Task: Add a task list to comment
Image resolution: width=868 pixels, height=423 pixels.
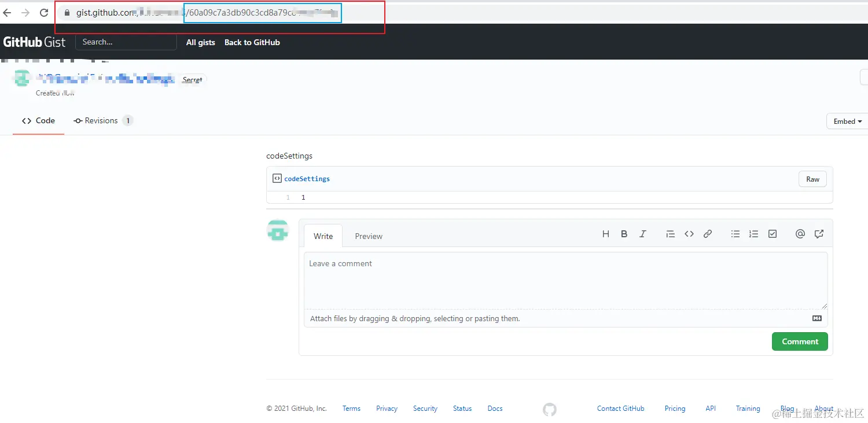Action: 773,234
